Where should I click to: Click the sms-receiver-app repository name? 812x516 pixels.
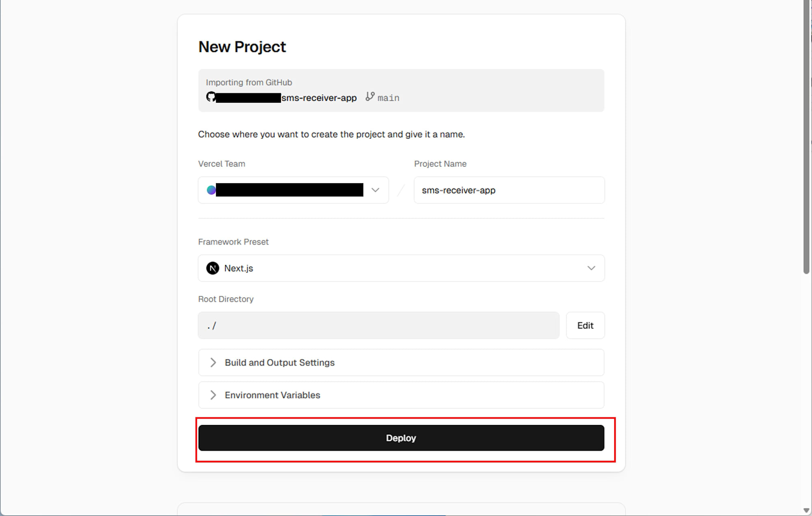click(319, 98)
